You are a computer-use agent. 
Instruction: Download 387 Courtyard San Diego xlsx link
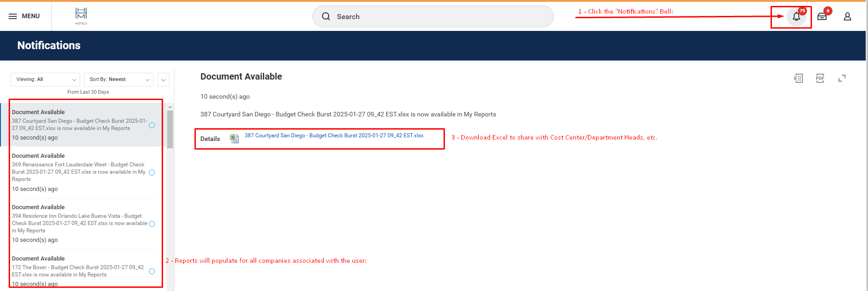(x=334, y=135)
